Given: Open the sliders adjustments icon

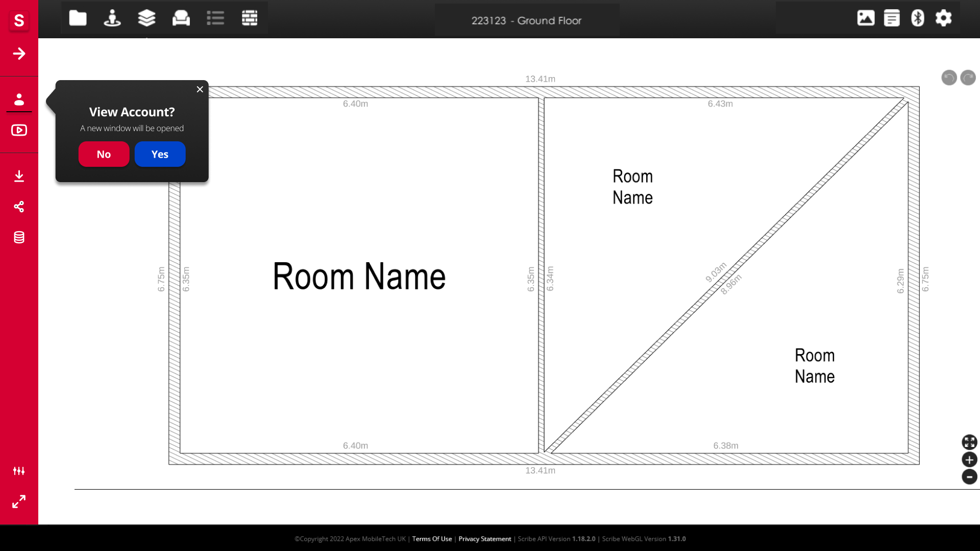Looking at the screenshot, I should coord(19,471).
